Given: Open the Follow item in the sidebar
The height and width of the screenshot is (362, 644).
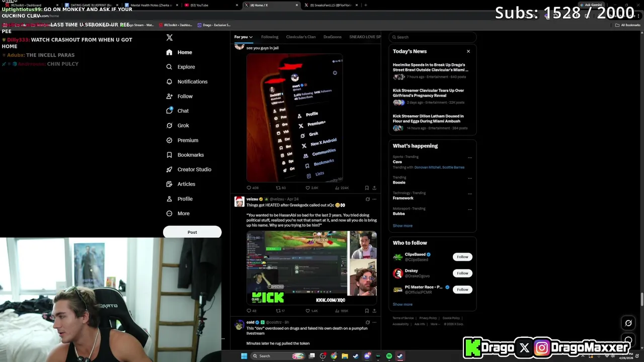Looking at the screenshot, I should pos(179,96).
